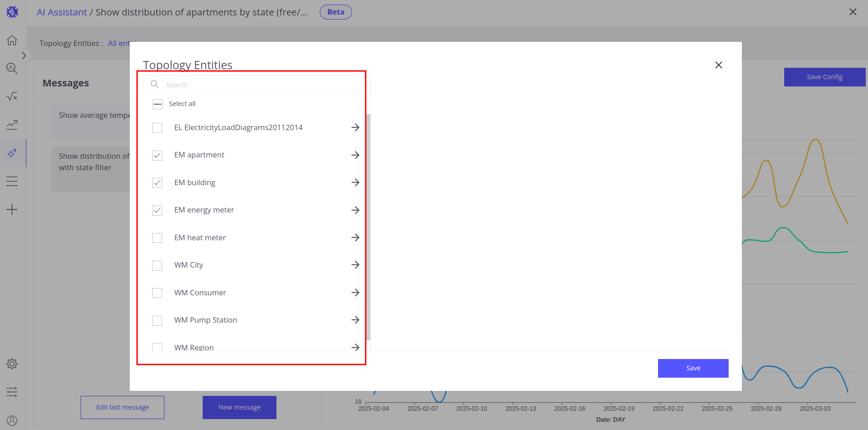Open the line chart sidebar icon
The height and width of the screenshot is (430, 868).
(12, 125)
